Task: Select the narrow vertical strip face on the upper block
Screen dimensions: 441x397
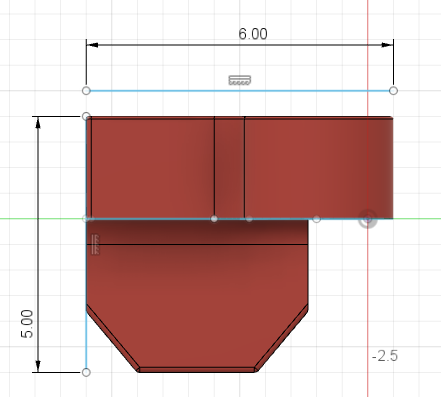Action: pos(229,167)
